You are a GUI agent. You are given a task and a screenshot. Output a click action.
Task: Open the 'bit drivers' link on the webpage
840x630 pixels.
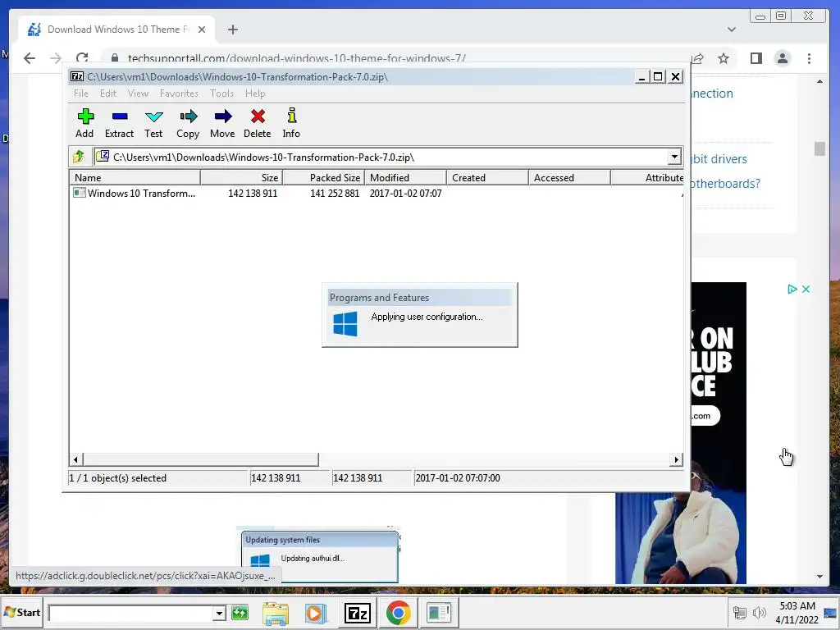point(719,159)
